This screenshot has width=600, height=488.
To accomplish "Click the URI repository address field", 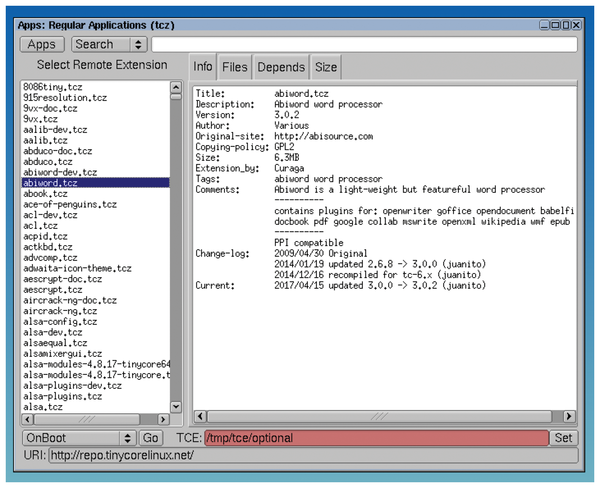I will tap(313, 455).
